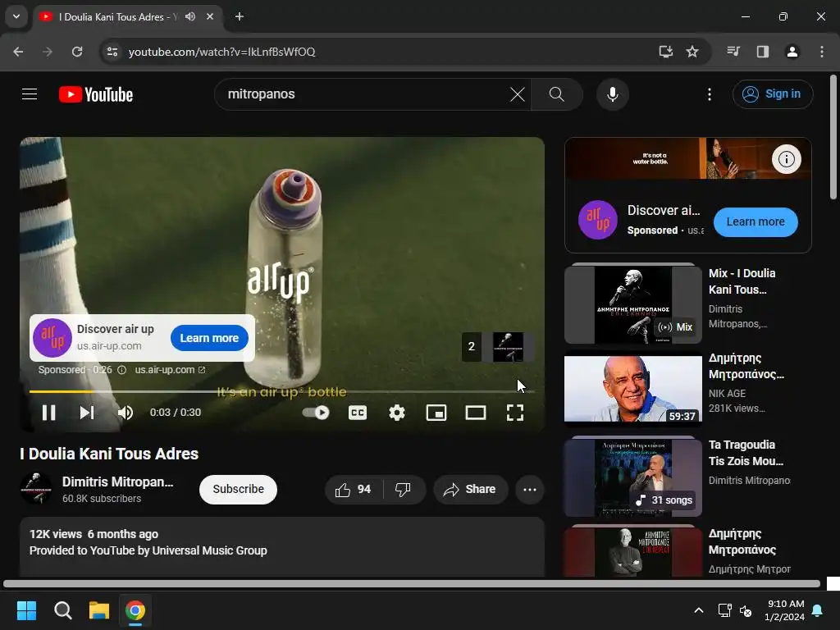Share the video
840x630 pixels.
[470, 489]
